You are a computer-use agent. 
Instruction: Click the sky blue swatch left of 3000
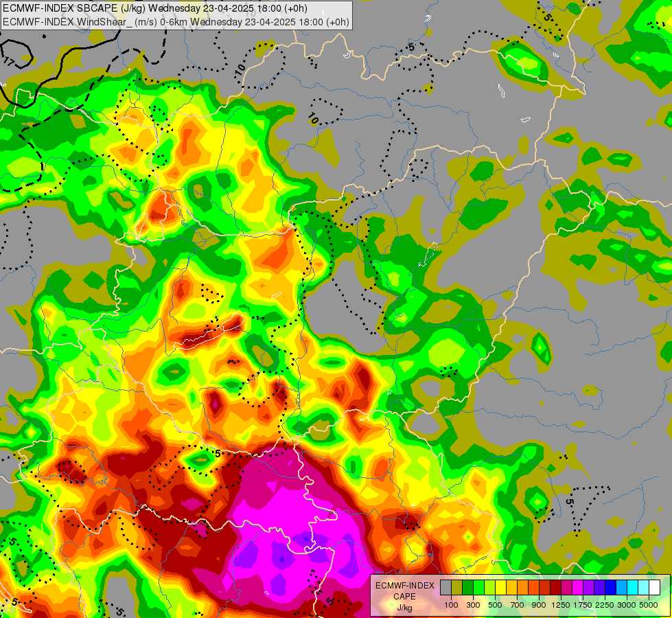(622, 587)
